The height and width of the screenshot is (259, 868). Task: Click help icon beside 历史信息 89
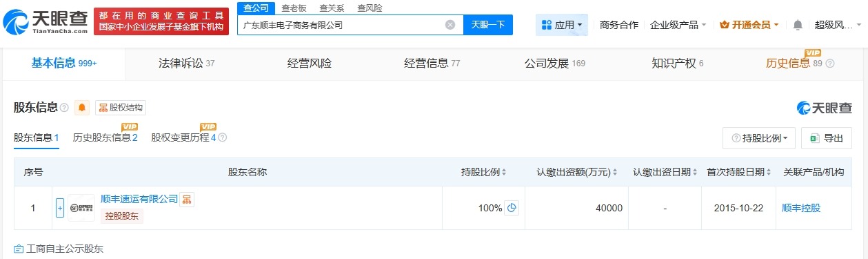830,64
